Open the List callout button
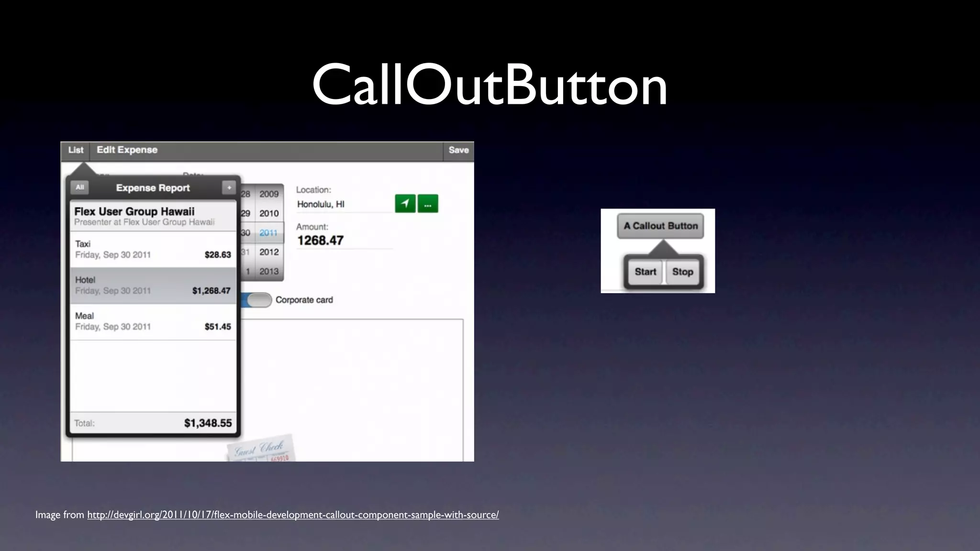 click(76, 150)
